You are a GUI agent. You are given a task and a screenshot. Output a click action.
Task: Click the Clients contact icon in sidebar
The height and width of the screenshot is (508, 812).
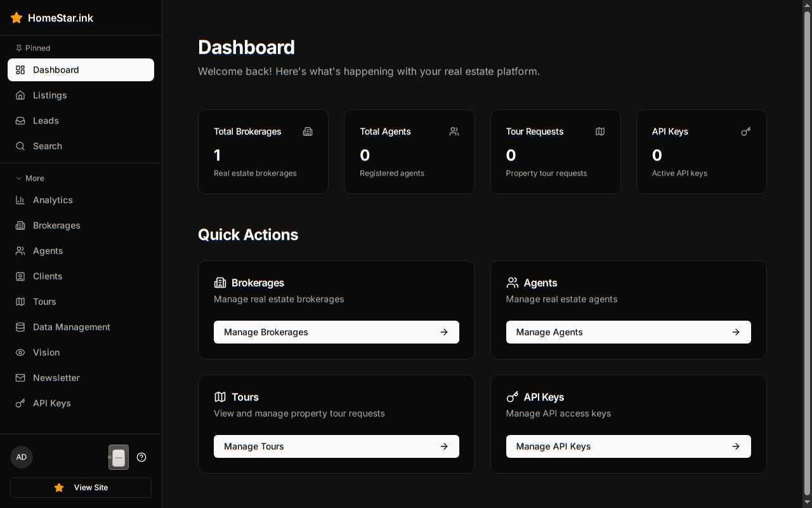click(x=20, y=276)
